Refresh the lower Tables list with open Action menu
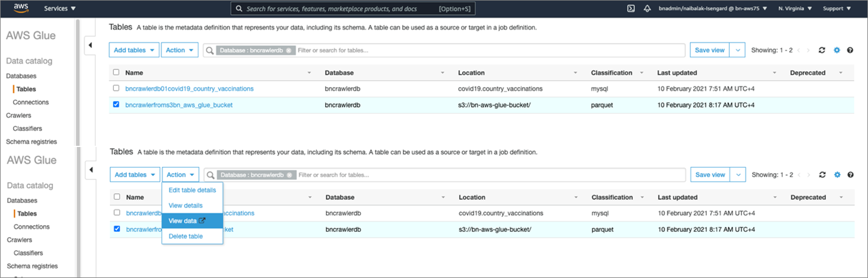The image size is (868, 278). point(822,175)
